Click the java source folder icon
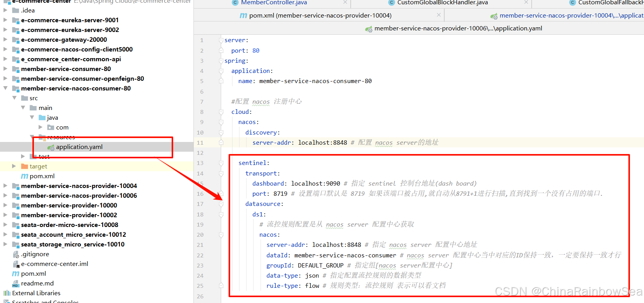The height and width of the screenshot is (303, 644). click(x=42, y=117)
